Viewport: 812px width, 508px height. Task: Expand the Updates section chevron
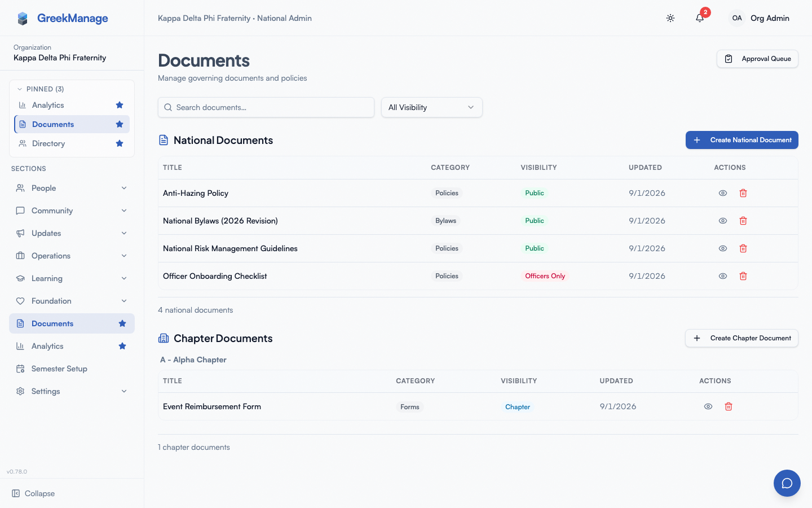click(124, 233)
